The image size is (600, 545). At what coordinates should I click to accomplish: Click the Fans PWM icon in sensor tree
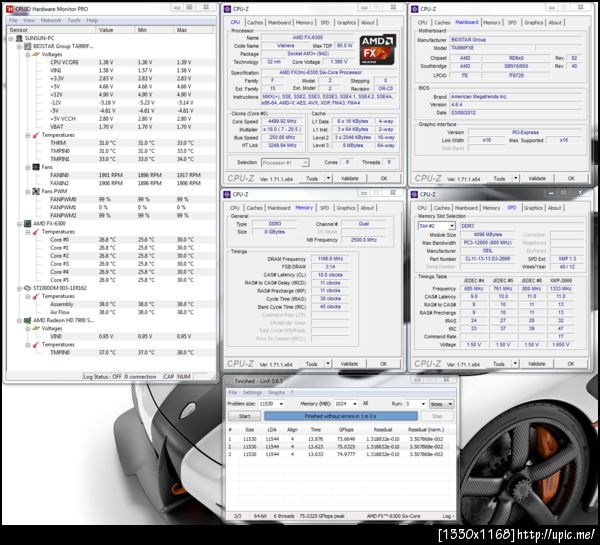pos(36,191)
